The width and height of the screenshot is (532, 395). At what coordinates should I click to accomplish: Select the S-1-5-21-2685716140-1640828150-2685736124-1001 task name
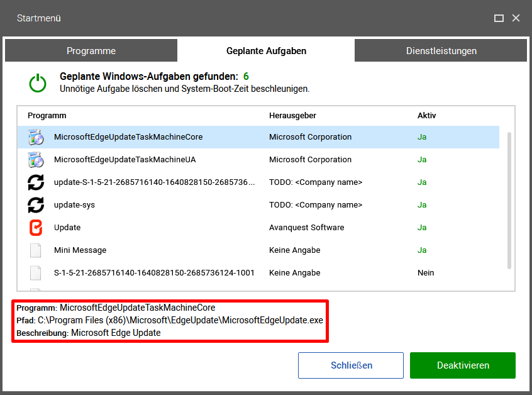tap(154, 273)
